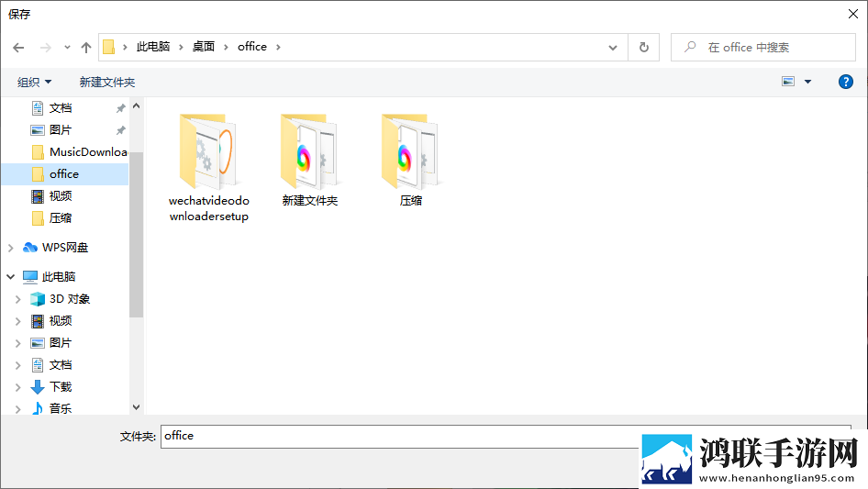Change the view layout icon

coord(788,82)
